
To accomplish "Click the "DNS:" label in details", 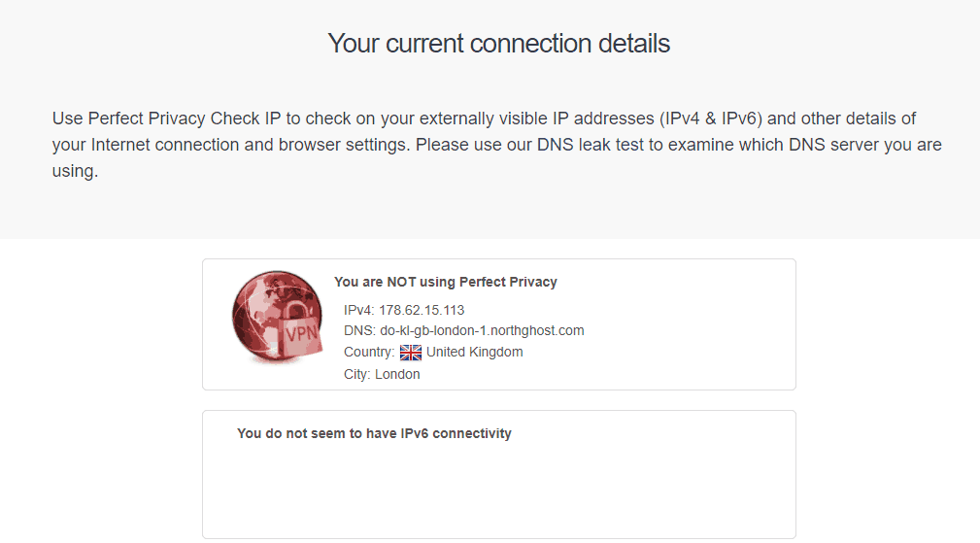I will coord(360,330).
